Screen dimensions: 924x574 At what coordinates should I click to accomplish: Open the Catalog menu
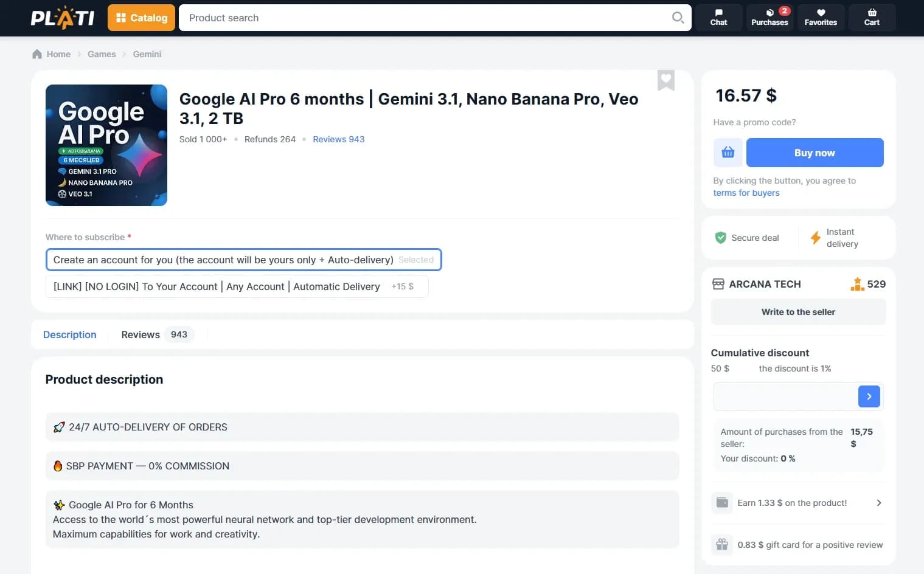click(142, 18)
